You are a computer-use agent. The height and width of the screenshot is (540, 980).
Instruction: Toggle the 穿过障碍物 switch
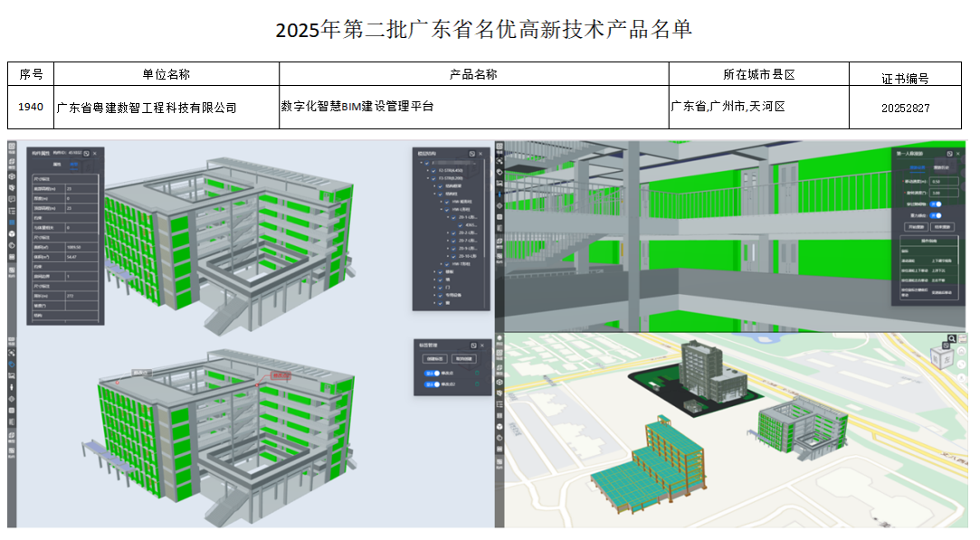click(x=937, y=204)
